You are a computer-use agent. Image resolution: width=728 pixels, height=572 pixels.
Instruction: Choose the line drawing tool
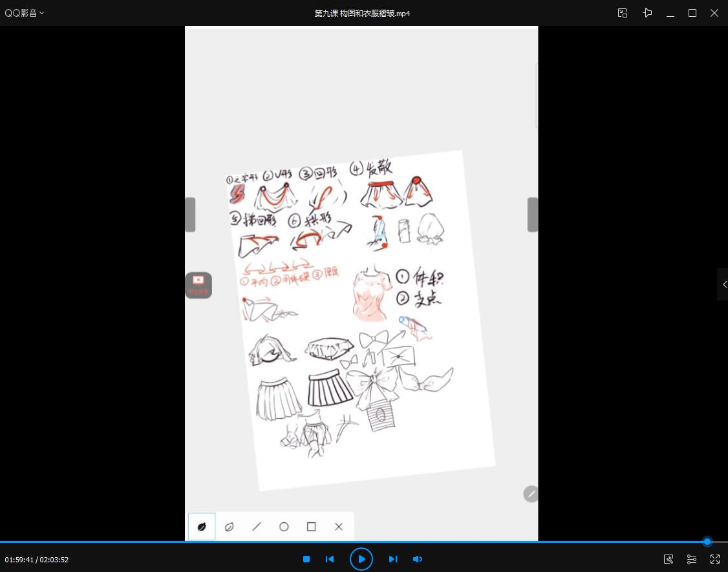click(x=257, y=527)
